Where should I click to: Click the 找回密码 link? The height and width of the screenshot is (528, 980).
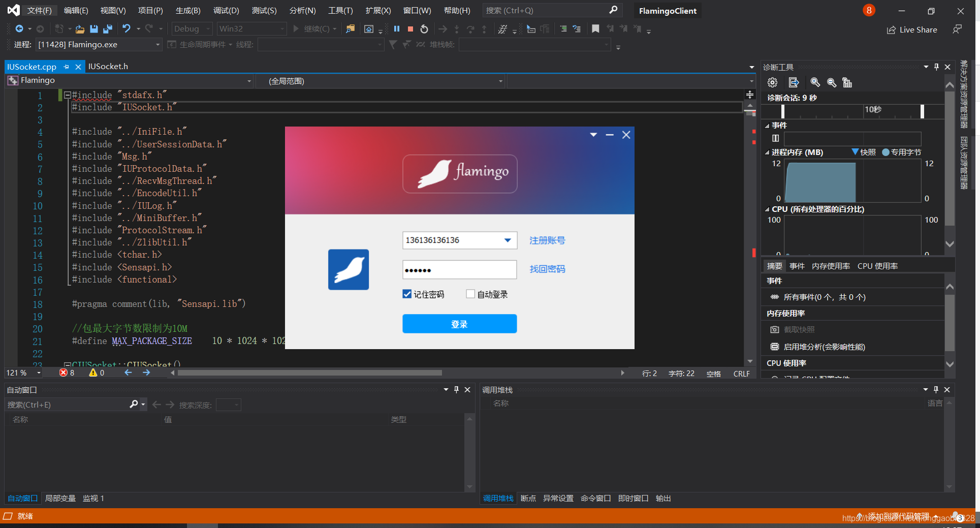(x=547, y=269)
